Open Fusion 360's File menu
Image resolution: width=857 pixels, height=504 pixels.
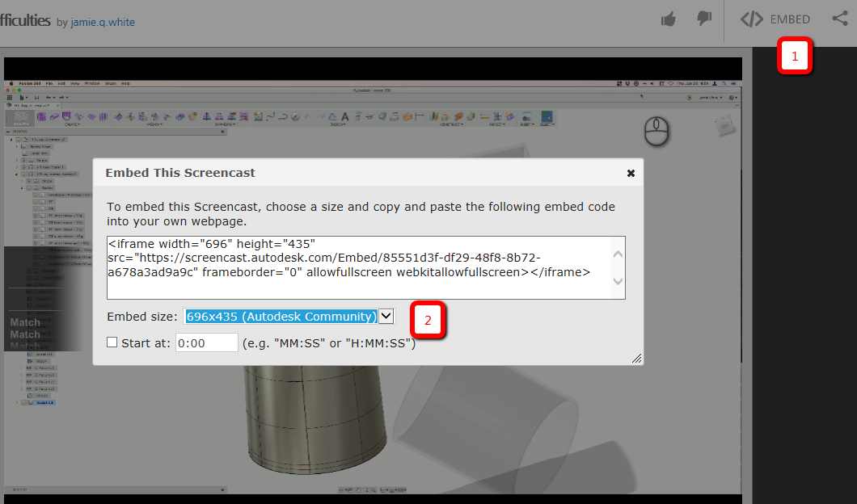pos(47,82)
